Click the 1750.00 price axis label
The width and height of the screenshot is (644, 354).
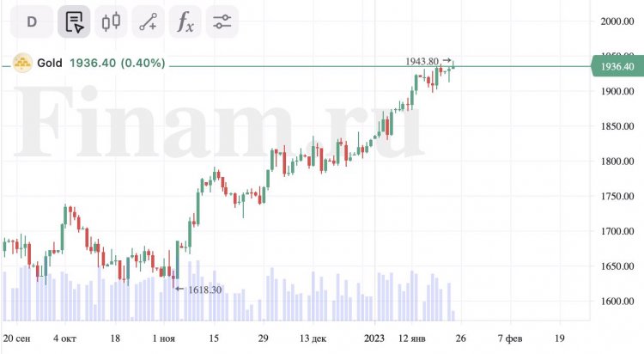click(x=617, y=197)
